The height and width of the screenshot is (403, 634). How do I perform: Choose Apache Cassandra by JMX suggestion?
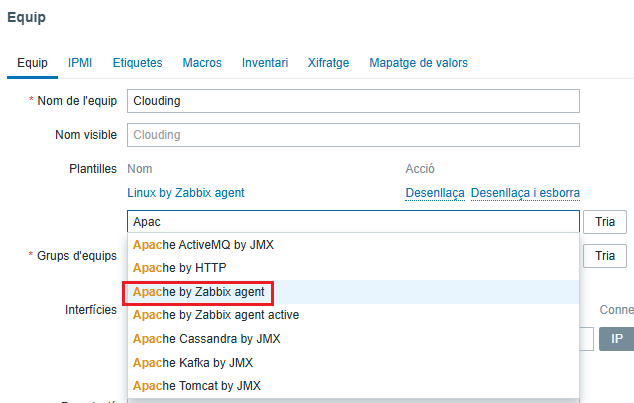tap(206, 338)
